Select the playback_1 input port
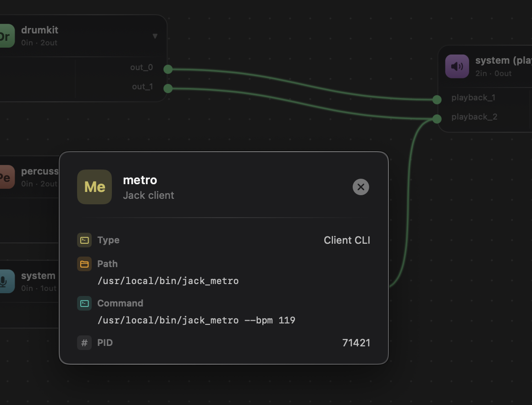The image size is (532, 405). [x=436, y=99]
